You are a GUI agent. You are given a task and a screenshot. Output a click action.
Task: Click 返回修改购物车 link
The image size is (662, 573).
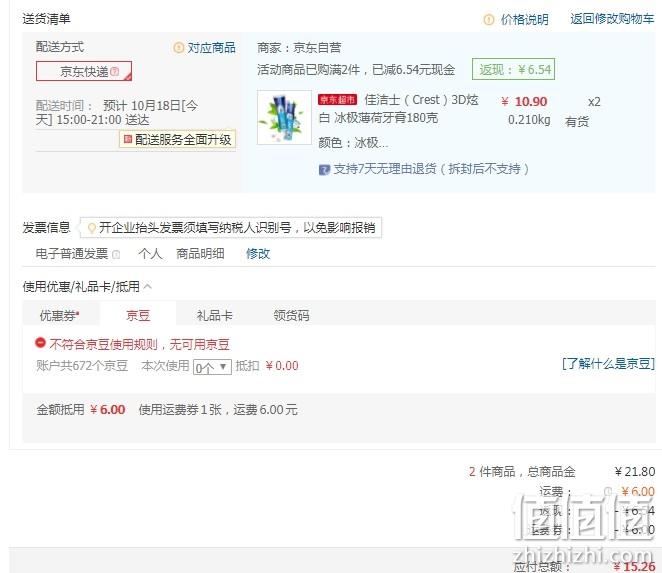pos(612,19)
